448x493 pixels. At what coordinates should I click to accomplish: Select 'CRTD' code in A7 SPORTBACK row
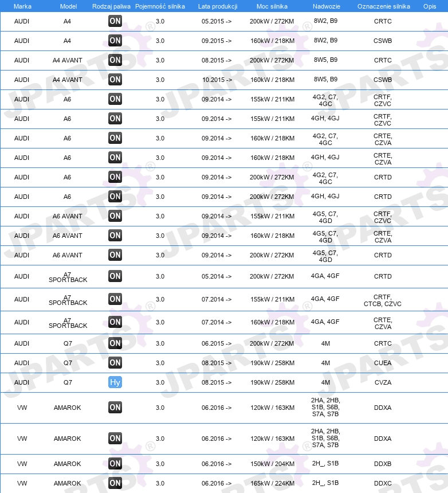coord(383,276)
